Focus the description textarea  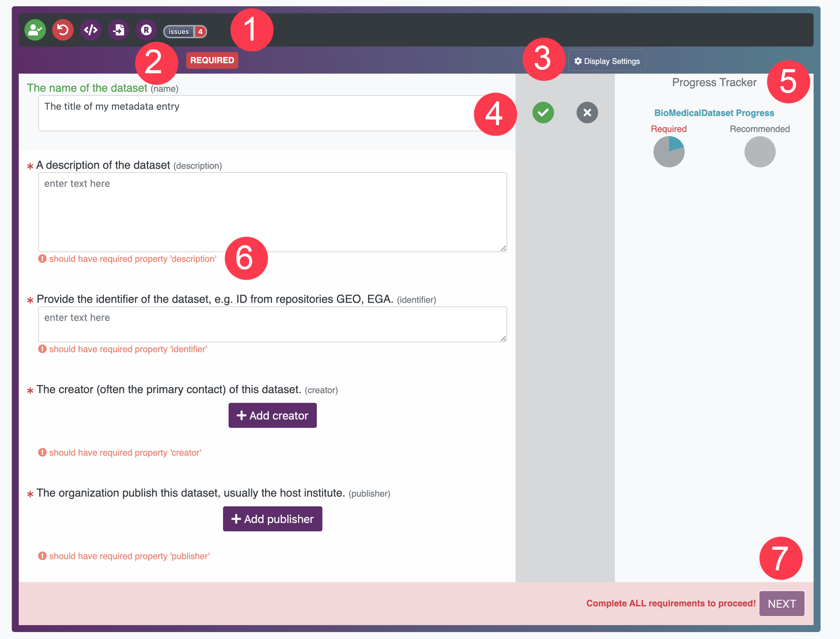272,212
